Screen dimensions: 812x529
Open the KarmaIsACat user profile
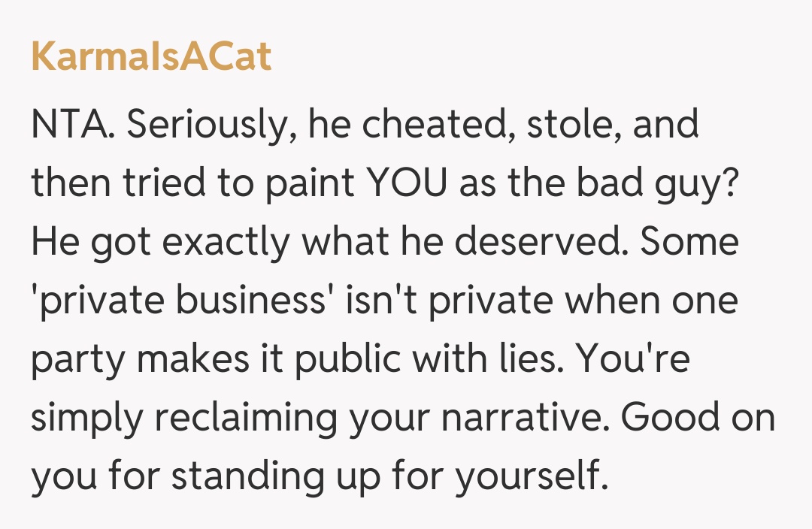[x=151, y=57]
